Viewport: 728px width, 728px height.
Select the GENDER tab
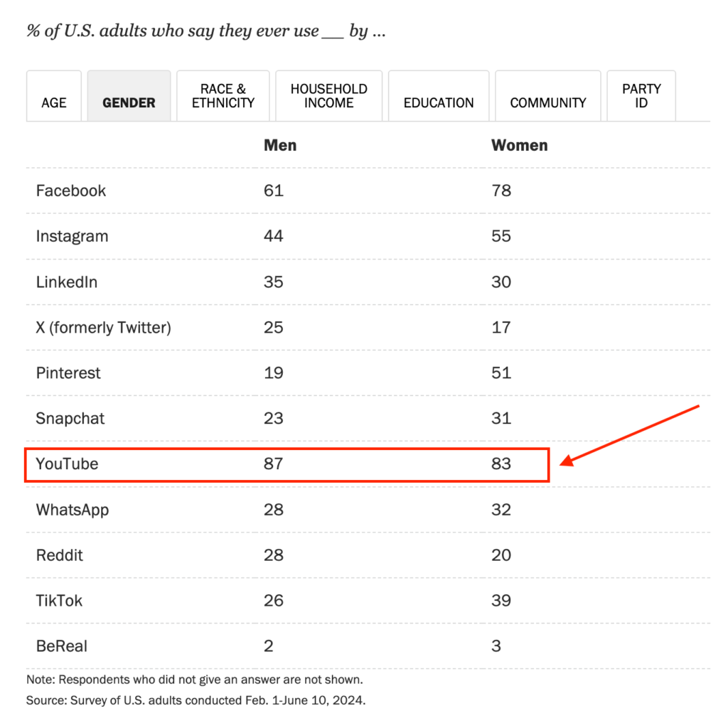(129, 96)
